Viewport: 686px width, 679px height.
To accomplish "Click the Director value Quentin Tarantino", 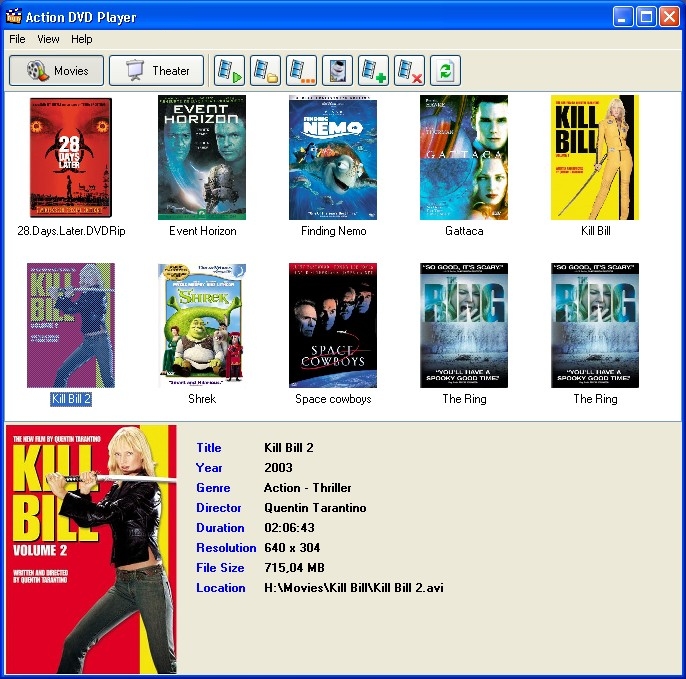I will (315, 508).
